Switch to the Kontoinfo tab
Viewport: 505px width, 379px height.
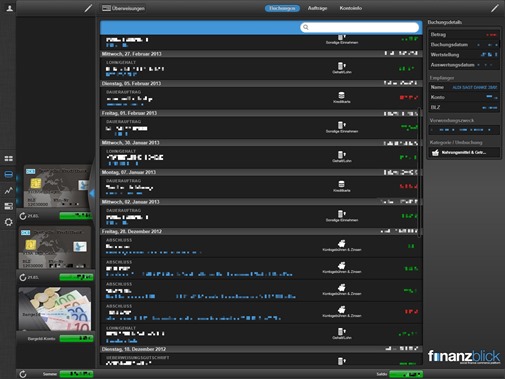coord(351,8)
